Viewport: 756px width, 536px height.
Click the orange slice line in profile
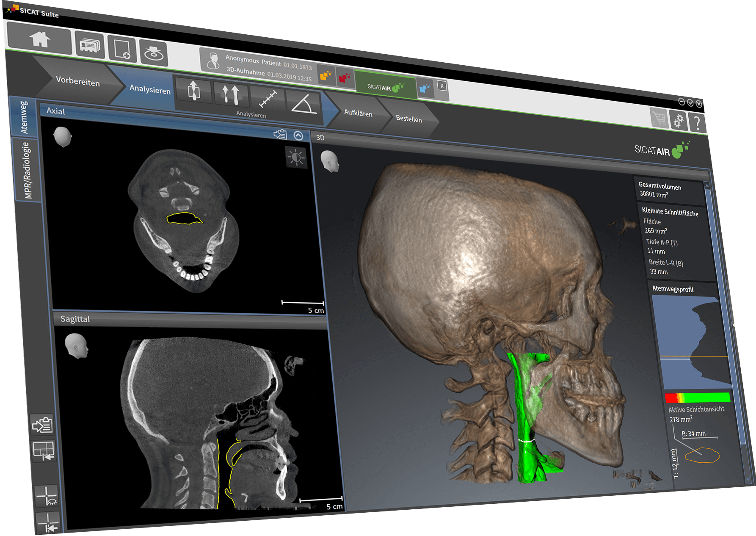coord(694,356)
